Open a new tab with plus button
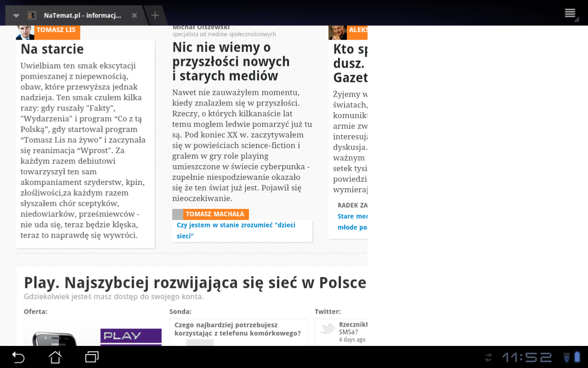This screenshot has height=368, width=588. coord(155,16)
